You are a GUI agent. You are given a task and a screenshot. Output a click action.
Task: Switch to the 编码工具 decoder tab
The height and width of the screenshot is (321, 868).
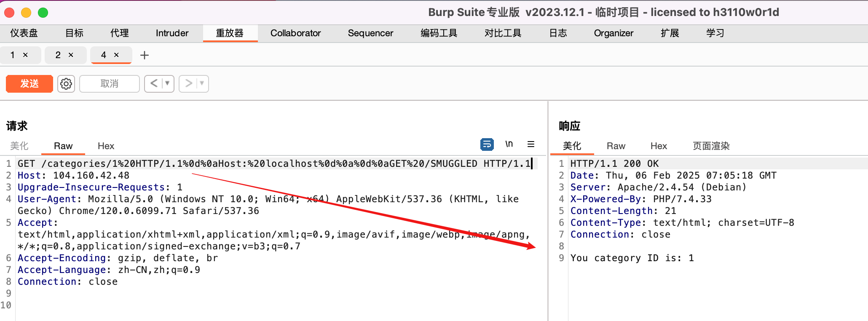click(x=439, y=33)
